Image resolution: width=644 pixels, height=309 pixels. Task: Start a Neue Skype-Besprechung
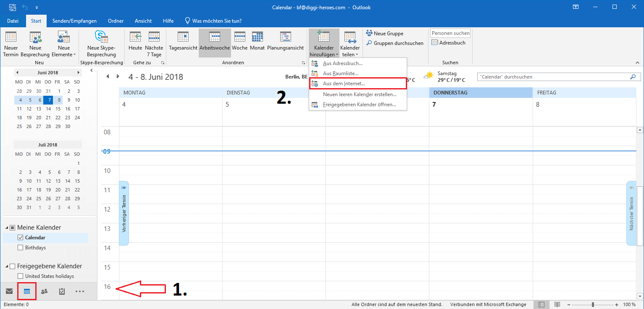click(x=101, y=44)
